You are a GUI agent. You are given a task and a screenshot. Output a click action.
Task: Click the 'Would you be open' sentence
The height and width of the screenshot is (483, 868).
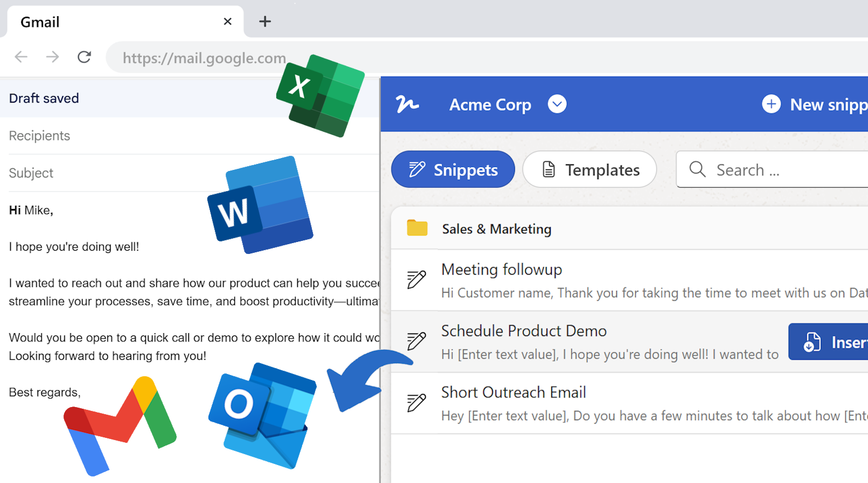(x=194, y=338)
